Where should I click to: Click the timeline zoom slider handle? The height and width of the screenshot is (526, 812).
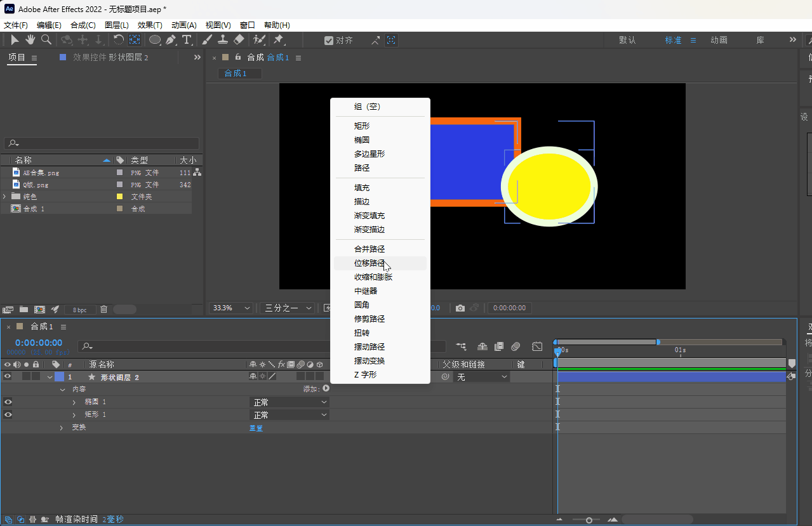(589, 520)
